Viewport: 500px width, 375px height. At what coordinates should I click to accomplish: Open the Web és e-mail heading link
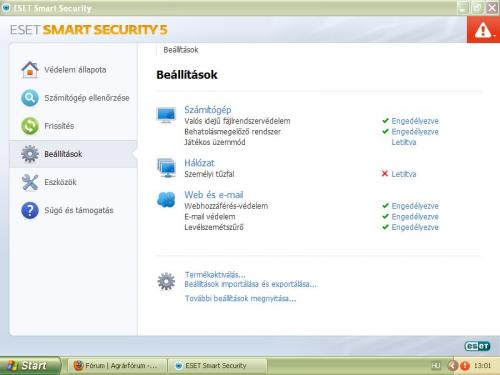tap(214, 195)
